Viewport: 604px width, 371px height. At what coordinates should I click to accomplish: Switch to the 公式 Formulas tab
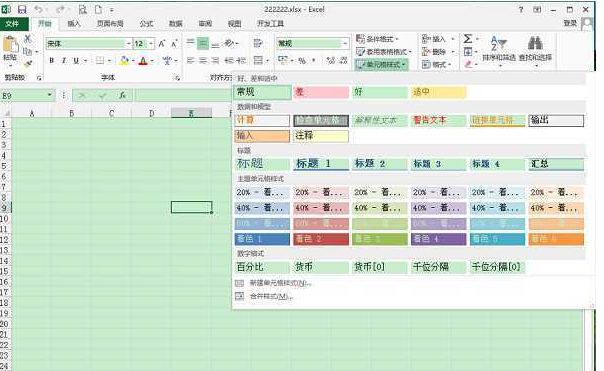click(146, 24)
